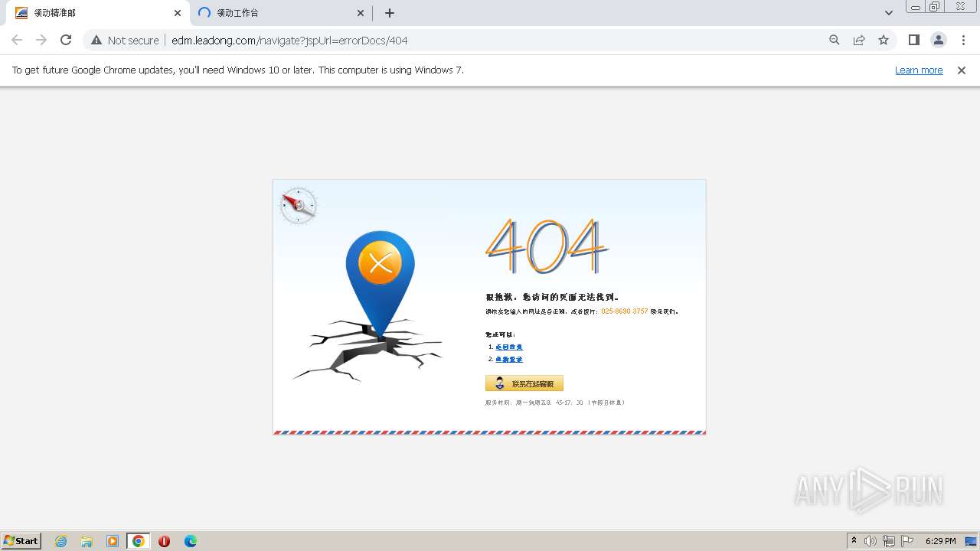Click the service hours text line
This screenshot has width=980, height=551.
[x=555, y=403]
